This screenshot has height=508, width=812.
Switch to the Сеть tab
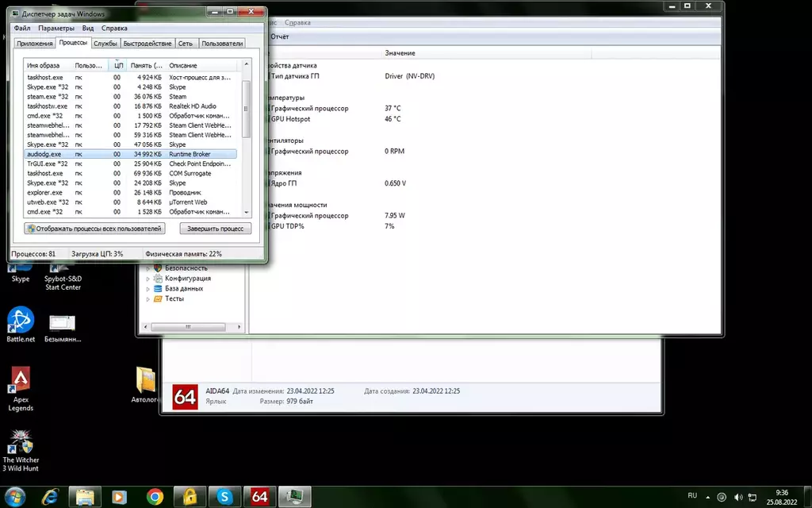[x=186, y=44]
